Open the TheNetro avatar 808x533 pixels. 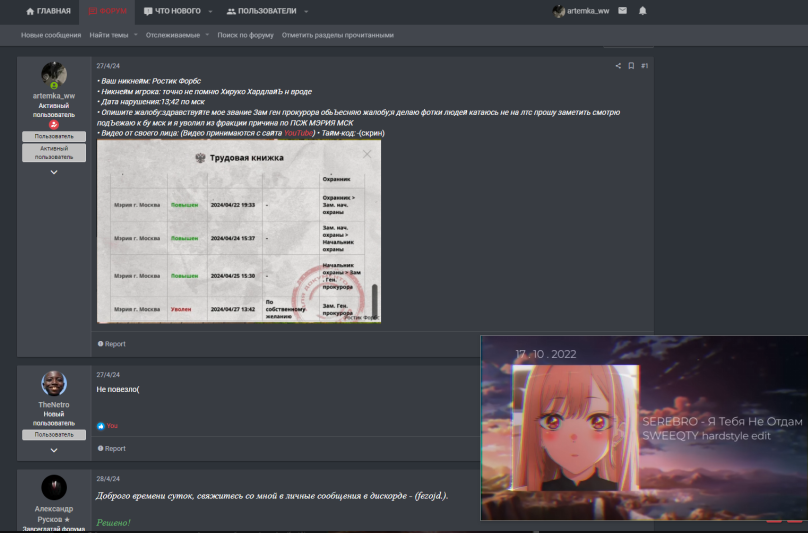[x=54, y=384]
